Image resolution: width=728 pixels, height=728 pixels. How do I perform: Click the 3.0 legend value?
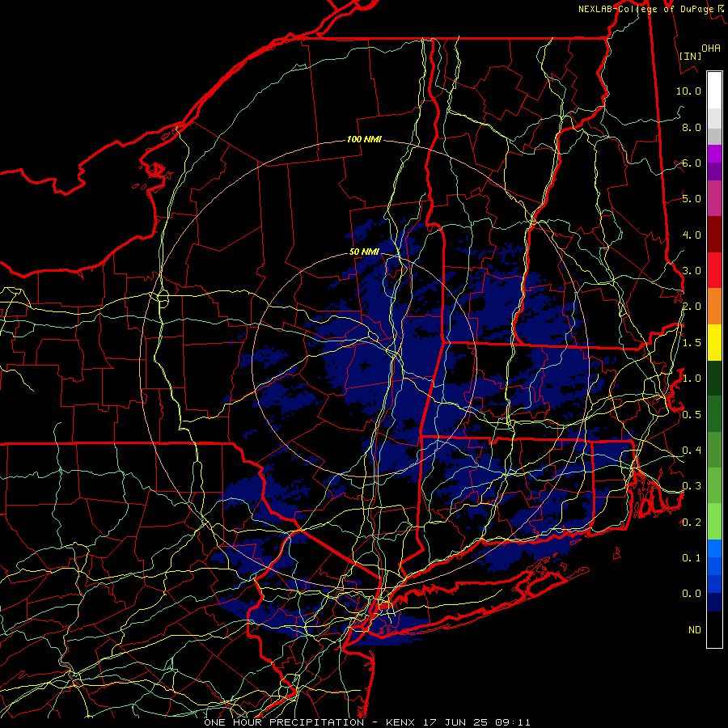point(692,271)
